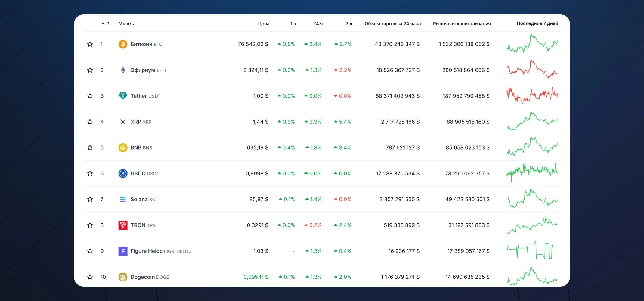Star the TRON row

pyautogui.click(x=90, y=225)
